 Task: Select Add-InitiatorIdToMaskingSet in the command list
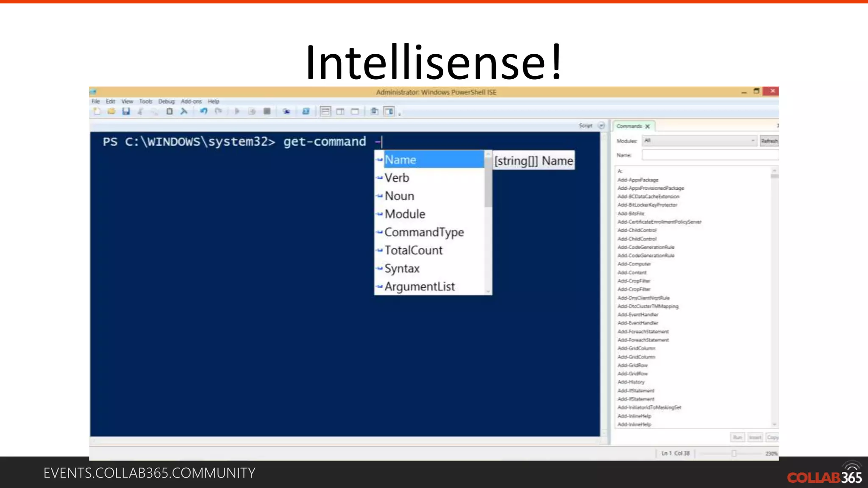(x=649, y=408)
